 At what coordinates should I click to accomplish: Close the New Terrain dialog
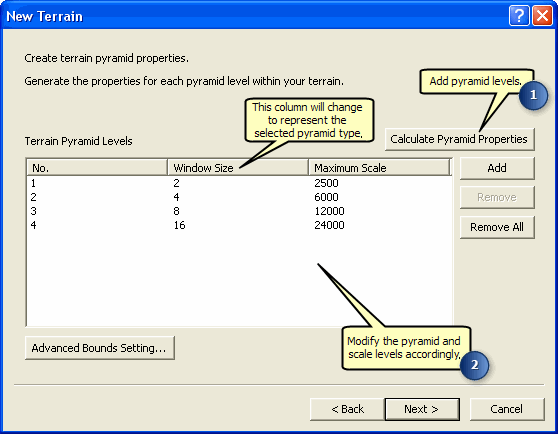(x=542, y=16)
